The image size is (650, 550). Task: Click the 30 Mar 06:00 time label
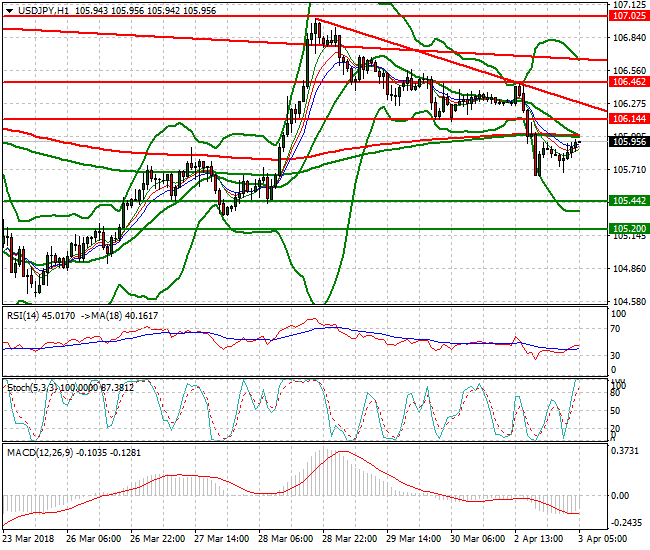pyautogui.click(x=478, y=539)
